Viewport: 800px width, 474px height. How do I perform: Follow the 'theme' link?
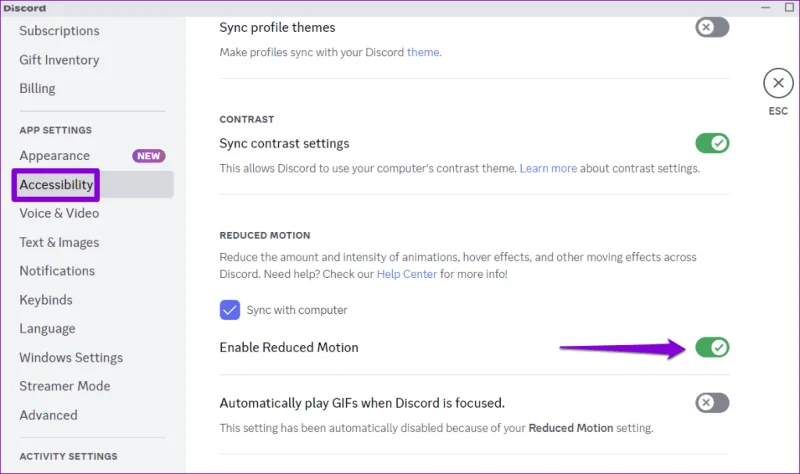pos(423,52)
